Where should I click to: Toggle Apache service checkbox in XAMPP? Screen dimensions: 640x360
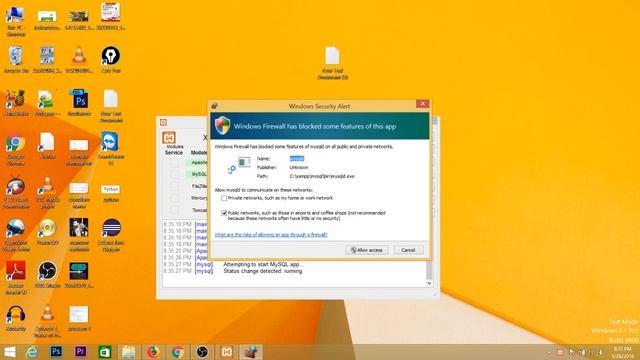pyautogui.click(x=174, y=162)
